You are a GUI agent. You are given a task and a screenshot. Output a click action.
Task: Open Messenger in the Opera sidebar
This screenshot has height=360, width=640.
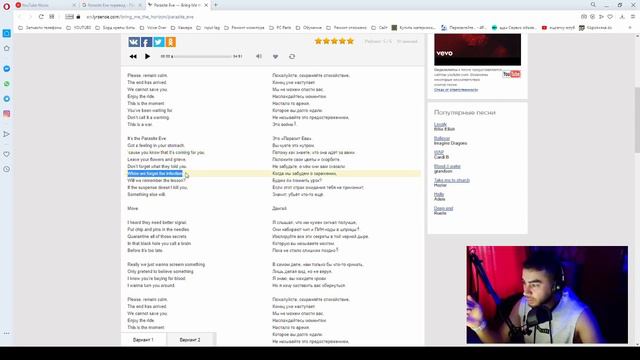coord(7,69)
